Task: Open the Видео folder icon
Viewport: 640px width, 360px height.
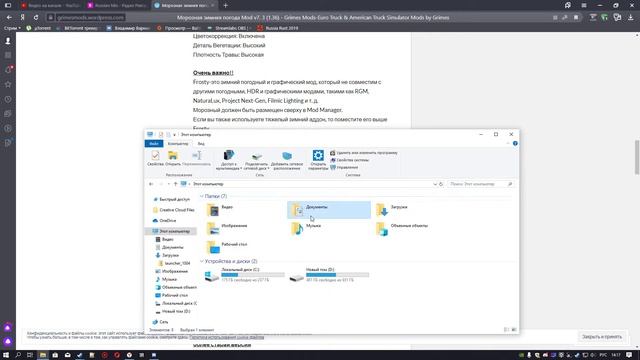Action: (x=213, y=209)
